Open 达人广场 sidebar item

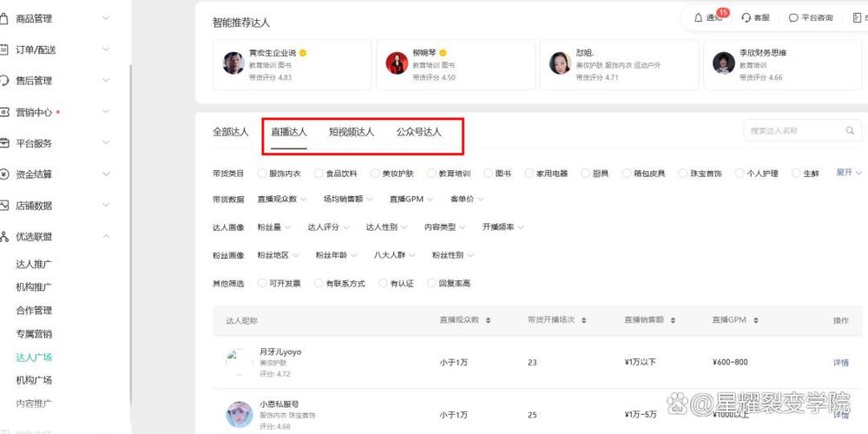click(x=34, y=357)
